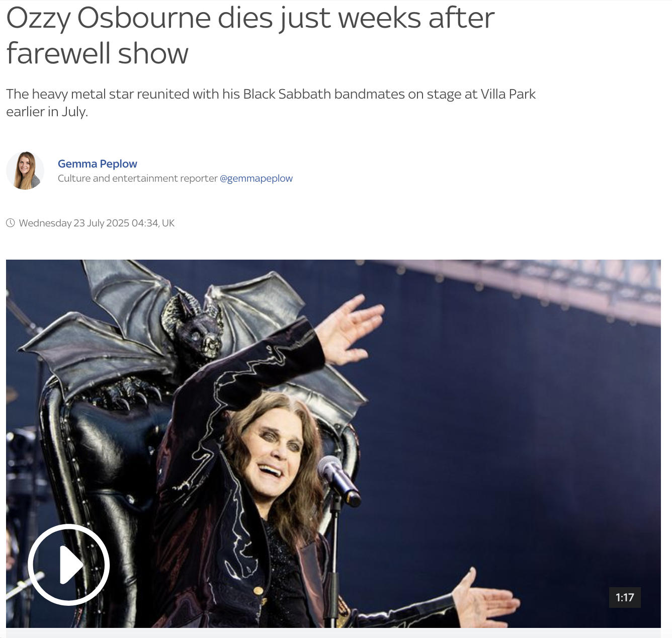
Task: Click Gemma Peplow's round avatar photo
Action: click(x=25, y=171)
